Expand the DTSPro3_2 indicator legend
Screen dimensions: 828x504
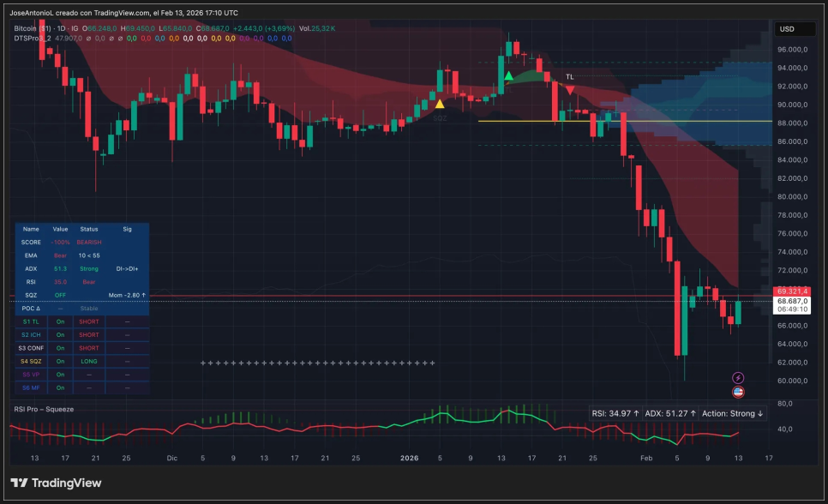tap(33, 38)
